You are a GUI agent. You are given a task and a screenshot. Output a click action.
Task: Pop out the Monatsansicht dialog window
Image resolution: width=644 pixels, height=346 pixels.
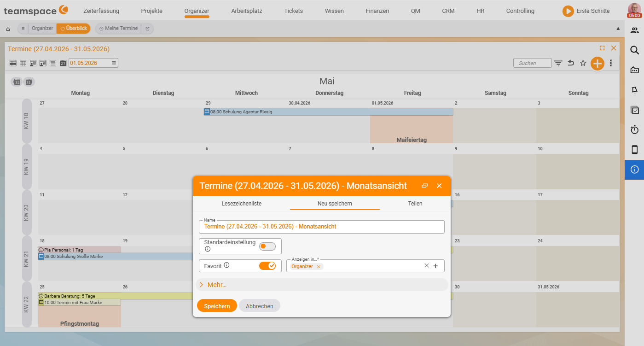[x=424, y=186]
